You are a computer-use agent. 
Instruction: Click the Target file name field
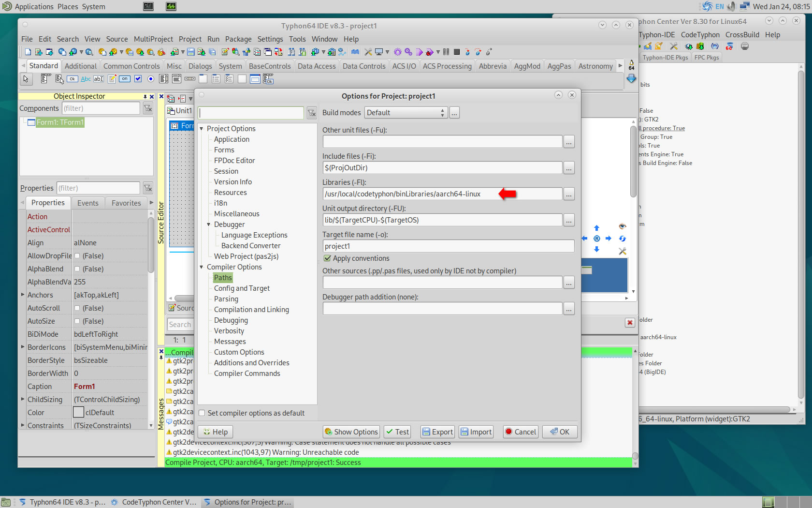[x=448, y=246]
